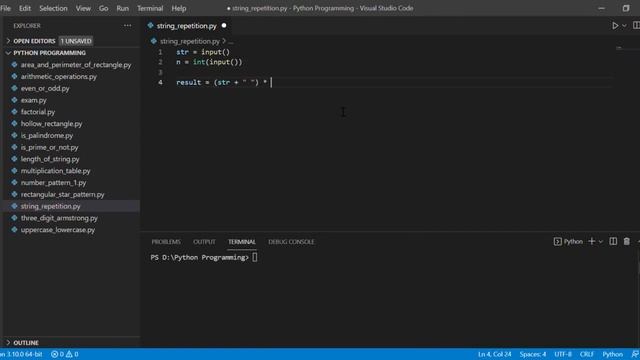Select Python language mode in status bar
This screenshot has width=640, height=360.
(613, 354)
